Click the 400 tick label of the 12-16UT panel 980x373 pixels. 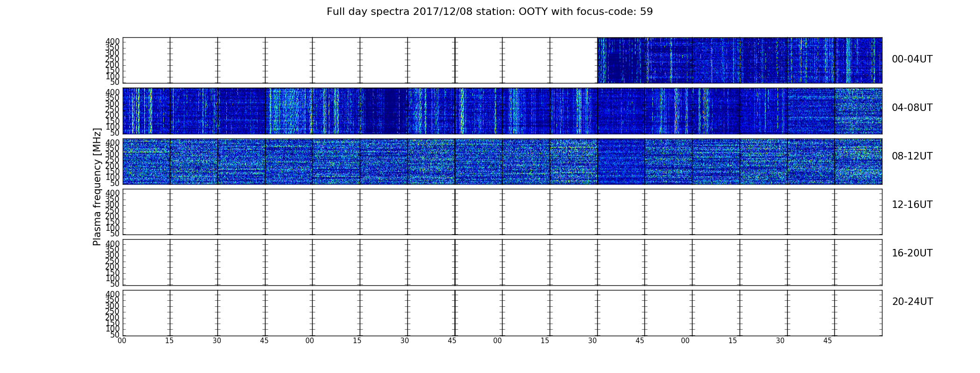click(112, 193)
